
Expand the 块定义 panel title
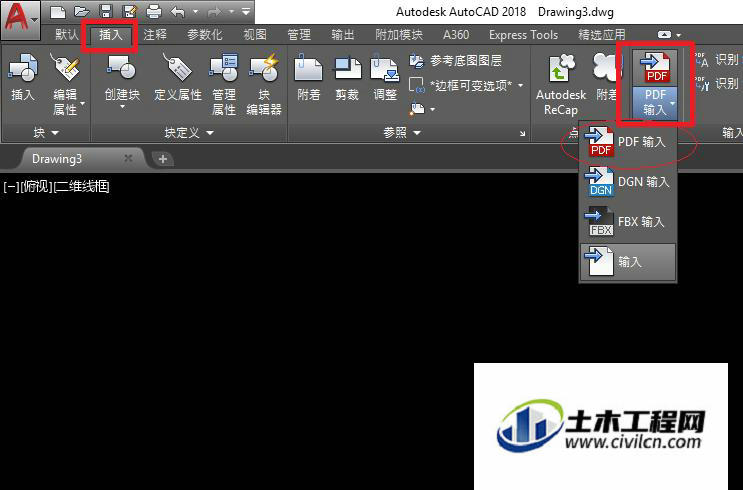click(x=189, y=133)
